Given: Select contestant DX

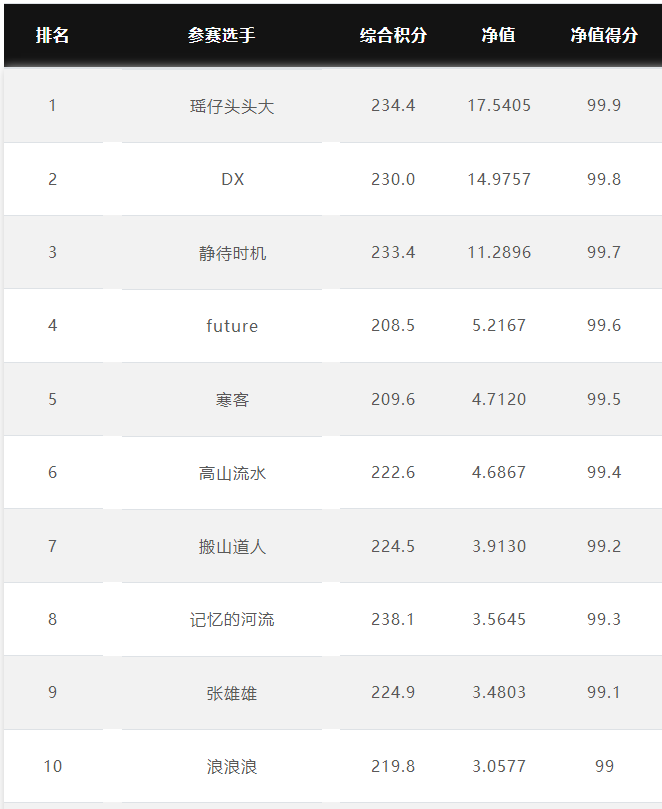Looking at the screenshot, I should pyautogui.click(x=232, y=179).
